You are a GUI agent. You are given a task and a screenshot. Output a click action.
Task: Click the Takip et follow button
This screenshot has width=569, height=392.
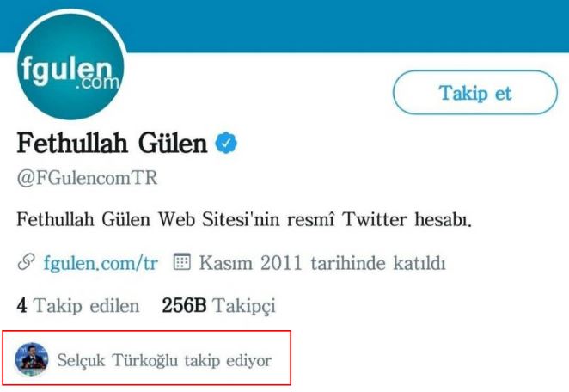tap(475, 93)
